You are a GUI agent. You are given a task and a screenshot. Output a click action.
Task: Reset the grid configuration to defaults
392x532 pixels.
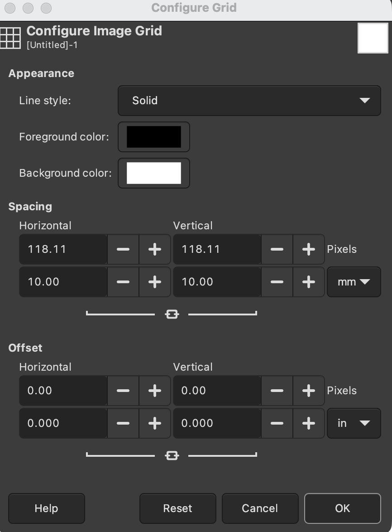(177, 508)
